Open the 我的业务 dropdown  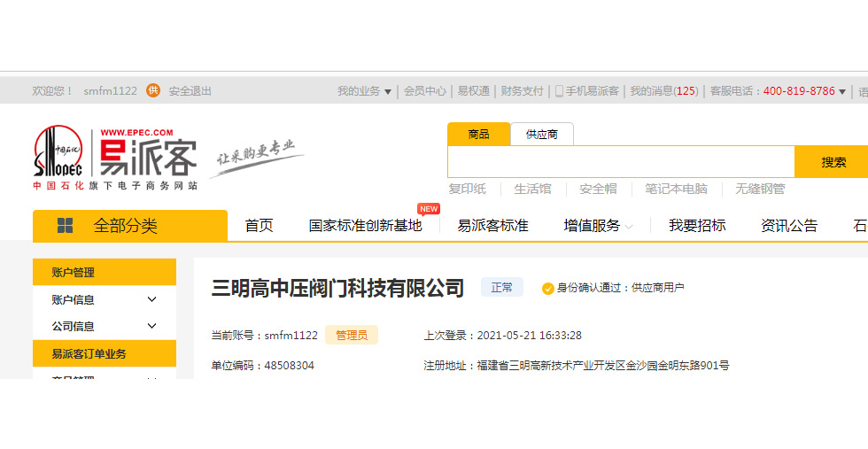tap(364, 91)
